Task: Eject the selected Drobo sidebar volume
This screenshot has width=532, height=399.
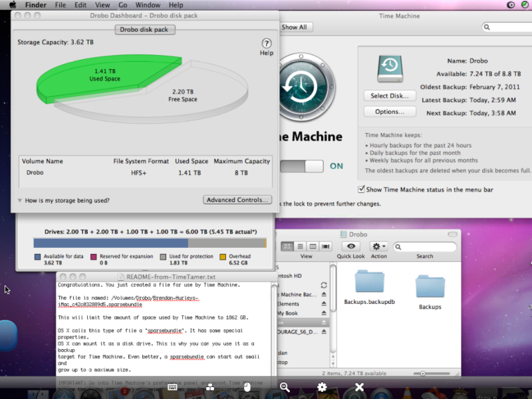Action: coord(324,323)
